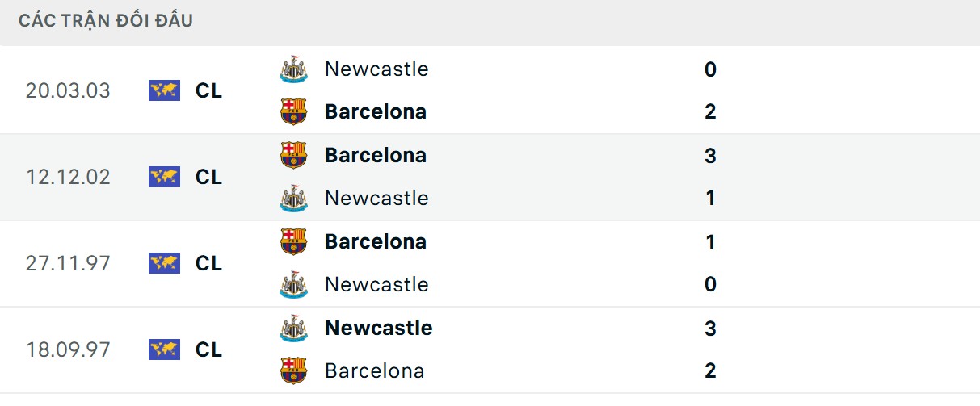980x406 pixels.
Task: Click Barcelona crest in 27.11.97 match
Action: coord(293,241)
